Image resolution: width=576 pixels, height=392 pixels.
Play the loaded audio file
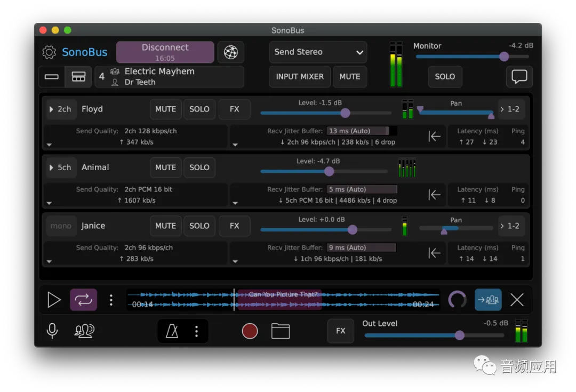54,300
